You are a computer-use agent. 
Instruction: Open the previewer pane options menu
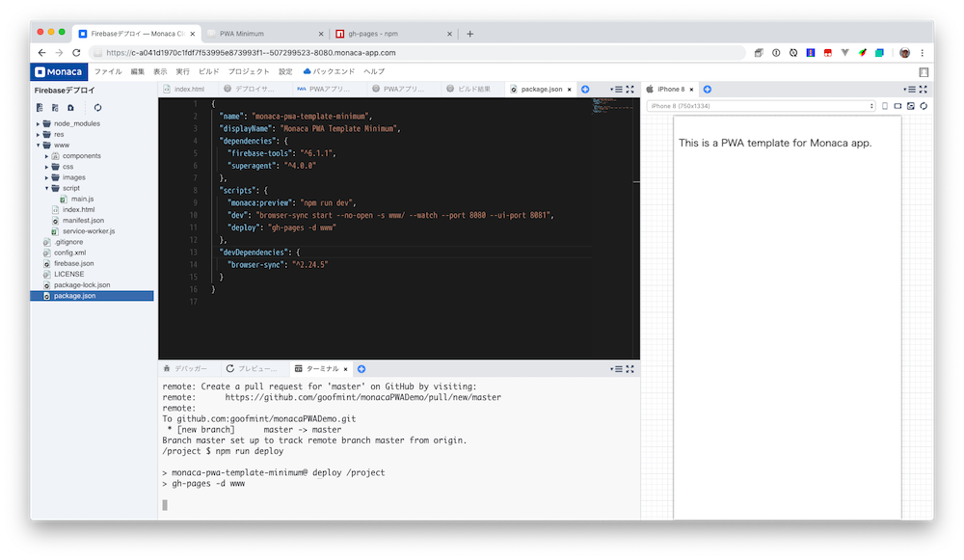tap(910, 89)
